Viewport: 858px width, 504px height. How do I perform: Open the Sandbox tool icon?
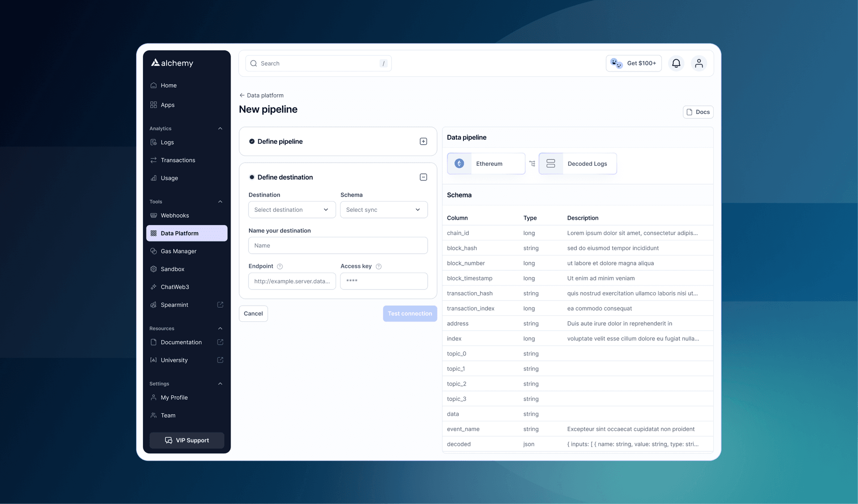pos(154,269)
